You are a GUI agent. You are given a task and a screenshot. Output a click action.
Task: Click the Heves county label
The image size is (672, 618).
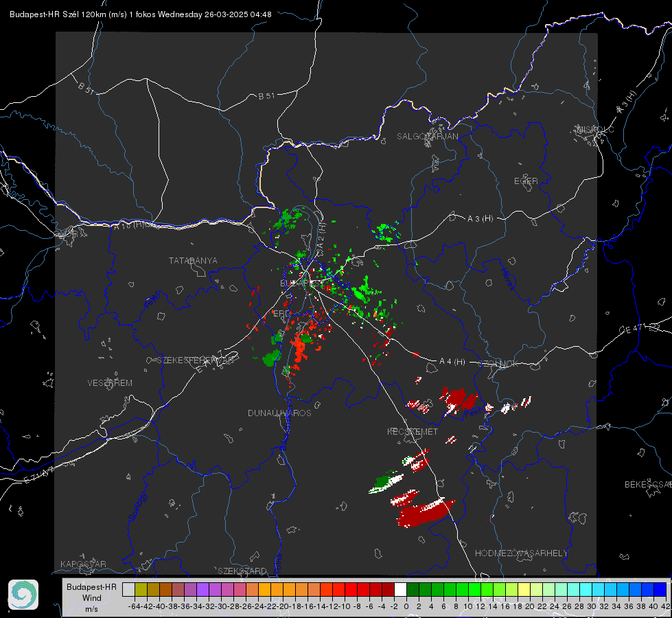tap(507, 279)
